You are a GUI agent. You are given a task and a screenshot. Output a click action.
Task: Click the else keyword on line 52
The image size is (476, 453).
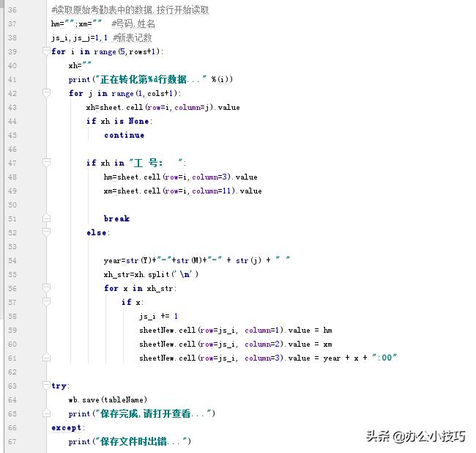pyautogui.click(x=97, y=232)
